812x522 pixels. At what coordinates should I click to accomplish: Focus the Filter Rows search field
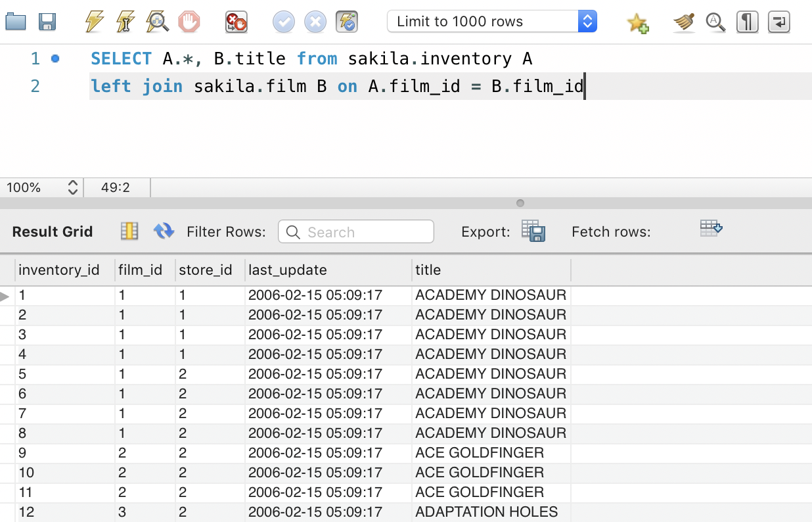click(356, 231)
